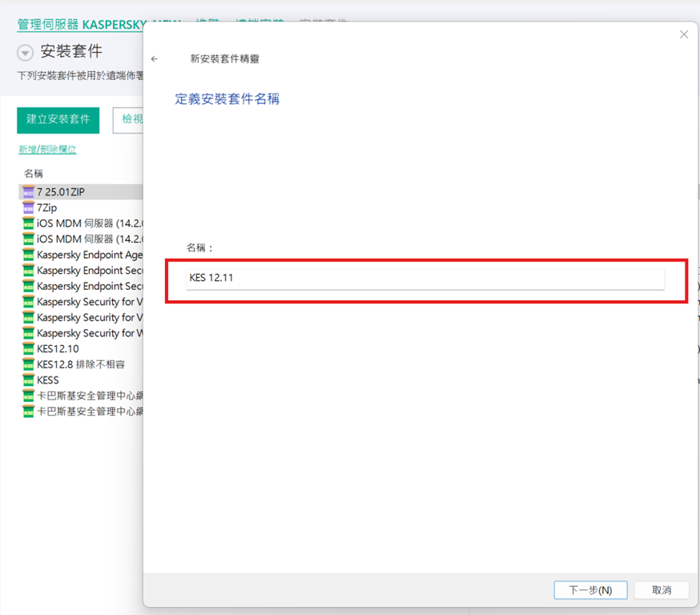The height and width of the screenshot is (615, 700).
Task: Open the 管理伺服器 KASPERSKY breadcrumb link
Action: pos(80,24)
